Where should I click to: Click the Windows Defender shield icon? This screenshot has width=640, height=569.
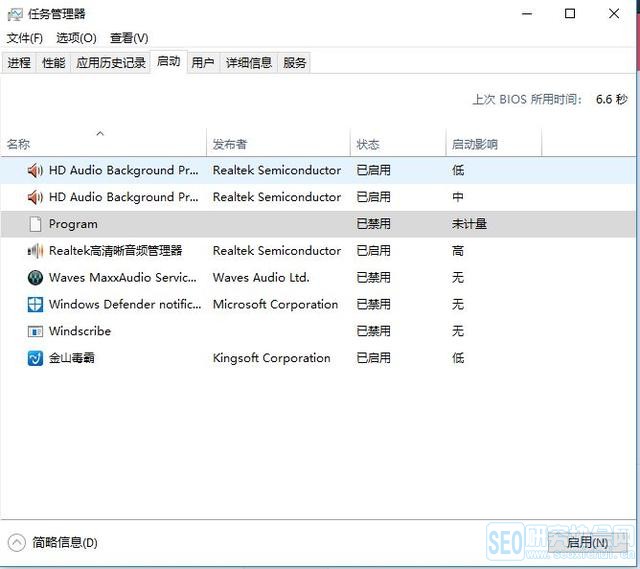pyautogui.click(x=35, y=305)
